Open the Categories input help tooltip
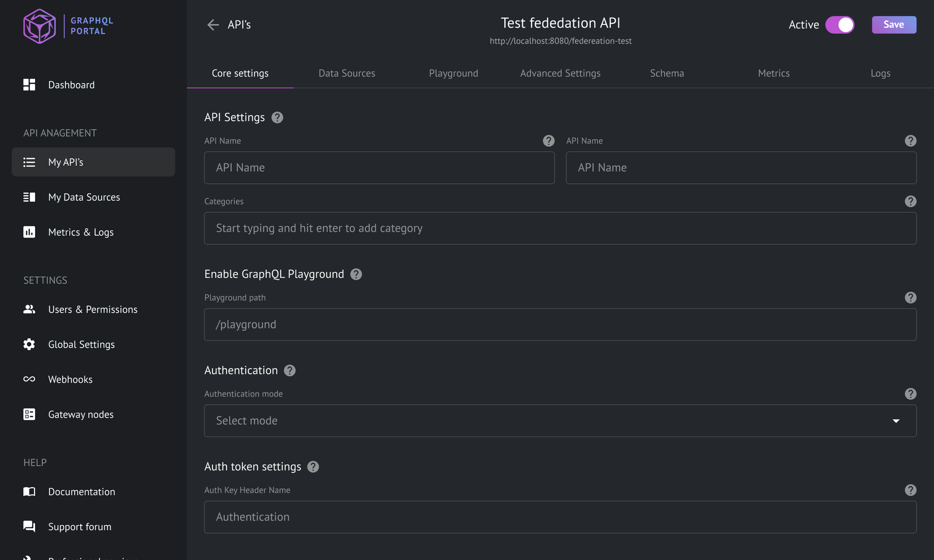 [910, 201]
